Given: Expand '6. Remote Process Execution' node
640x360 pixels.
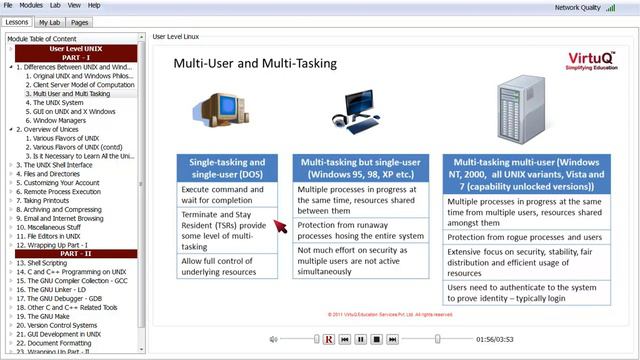Looking at the screenshot, I should tap(11, 192).
